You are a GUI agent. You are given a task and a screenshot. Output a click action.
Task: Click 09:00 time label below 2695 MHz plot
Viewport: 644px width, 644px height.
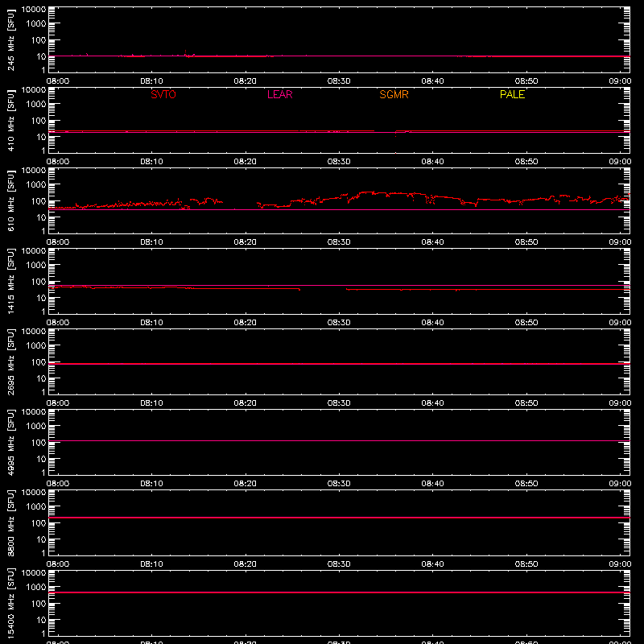[620, 403]
